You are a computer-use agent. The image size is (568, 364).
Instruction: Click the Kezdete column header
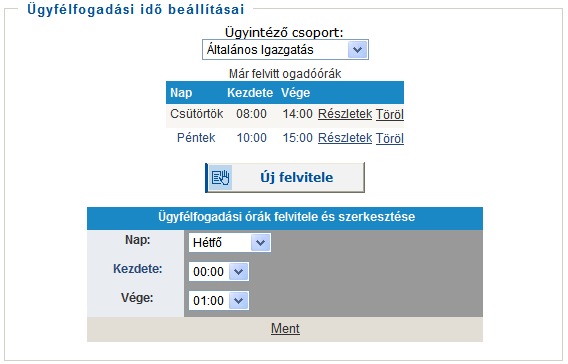(250, 93)
